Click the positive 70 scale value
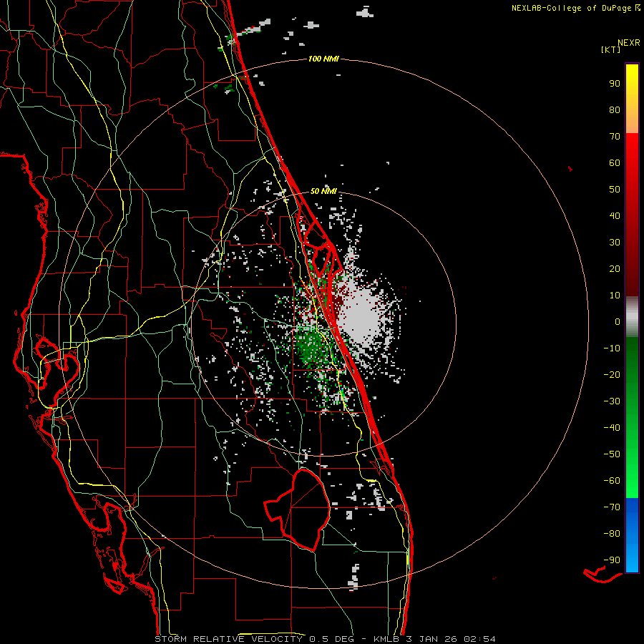Screen dimensions: 644x644 tap(615, 137)
